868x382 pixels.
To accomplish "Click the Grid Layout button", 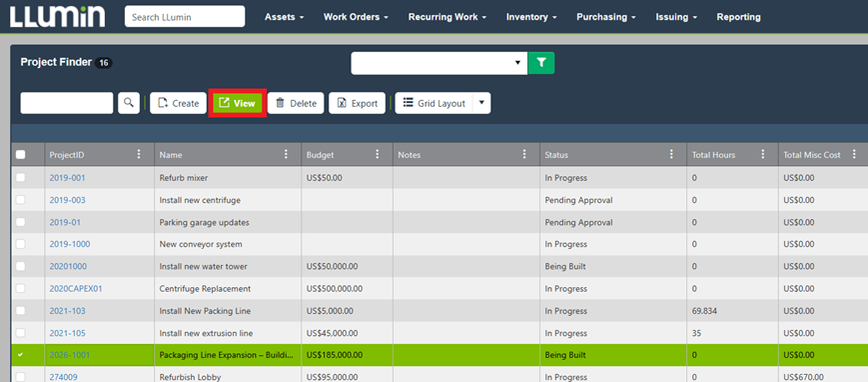I will coord(434,103).
